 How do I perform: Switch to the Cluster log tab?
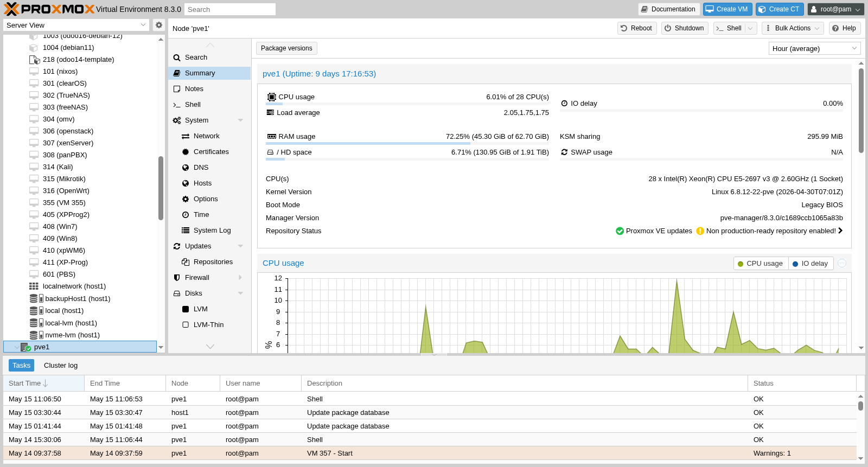pyautogui.click(x=61, y=366)
